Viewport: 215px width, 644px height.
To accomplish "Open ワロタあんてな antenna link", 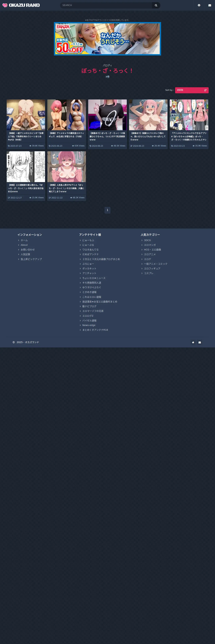I will [91, 249].
